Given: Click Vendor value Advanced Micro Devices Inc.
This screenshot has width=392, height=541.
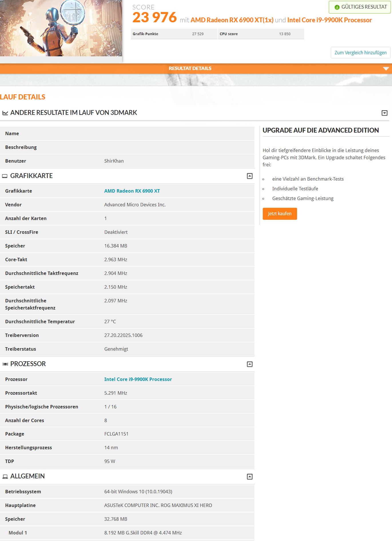Looking at the screenshot, I should tap(135, 205).
